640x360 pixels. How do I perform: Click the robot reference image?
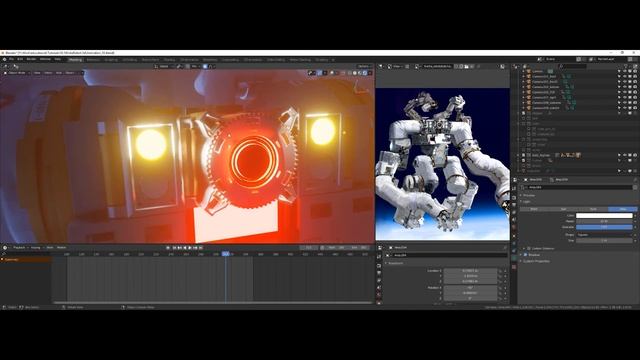[442, 164]
